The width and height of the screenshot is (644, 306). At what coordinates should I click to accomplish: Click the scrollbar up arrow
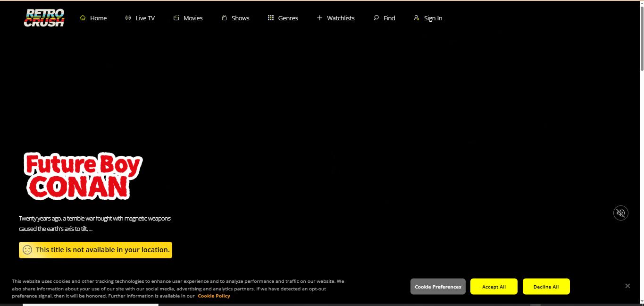642,4
